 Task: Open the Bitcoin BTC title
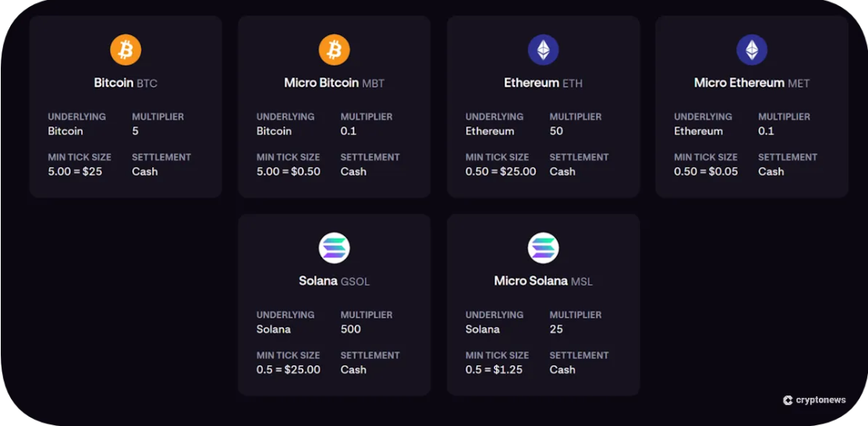tap(126, 83)
